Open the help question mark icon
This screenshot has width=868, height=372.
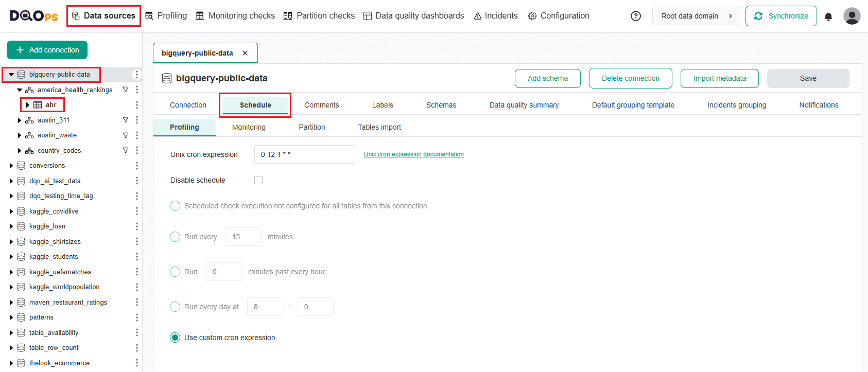(636, 16)
